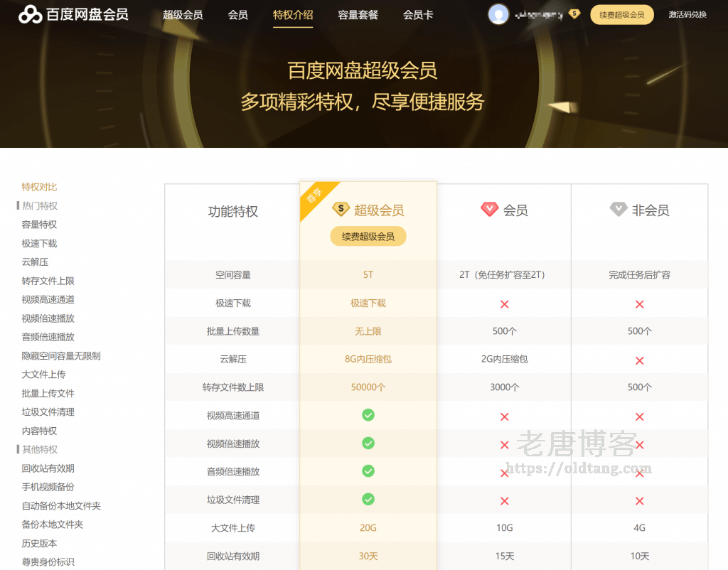Open 视频高速通道 sidebar entry

tap(48, 299)
